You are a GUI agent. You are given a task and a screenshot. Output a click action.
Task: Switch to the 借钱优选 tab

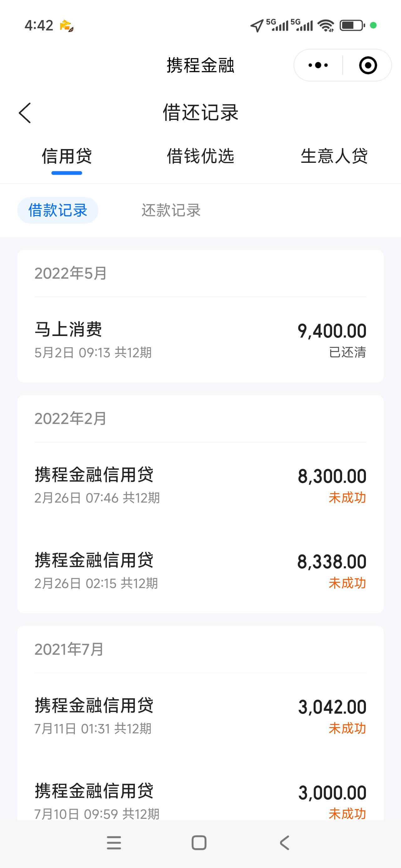pyautogui.click(x=200, y=156)
